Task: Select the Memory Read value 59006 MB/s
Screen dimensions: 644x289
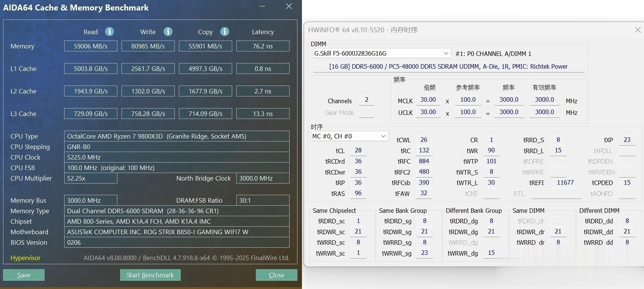Action: pyautogui.click(x=91, y=46)
